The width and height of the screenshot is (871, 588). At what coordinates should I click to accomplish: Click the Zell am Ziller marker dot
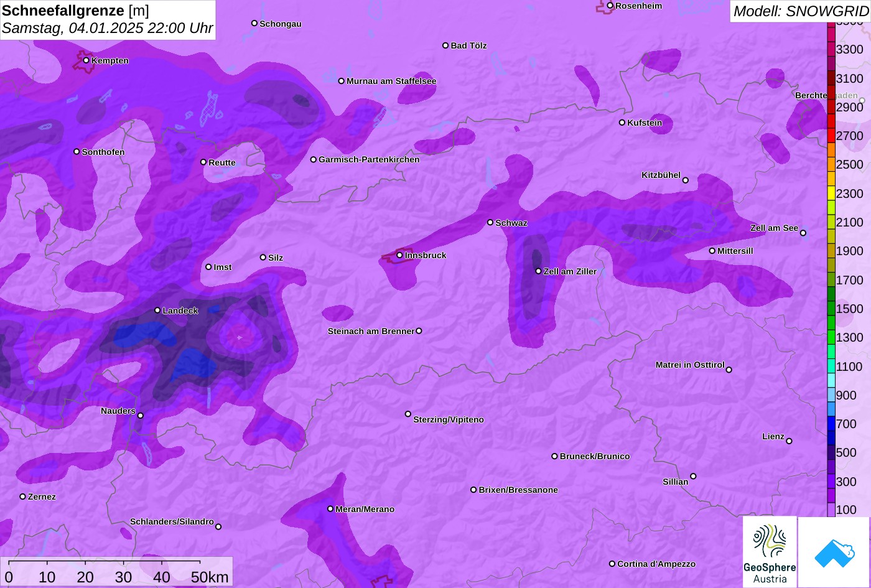(x=539, y=271)
